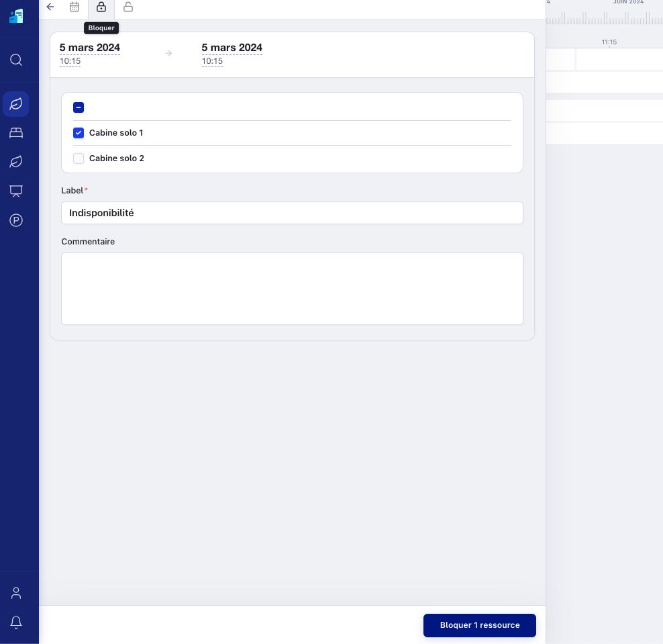Click the Cabine solo 1 label
This screenshot has width=663, height=644.
116,133
